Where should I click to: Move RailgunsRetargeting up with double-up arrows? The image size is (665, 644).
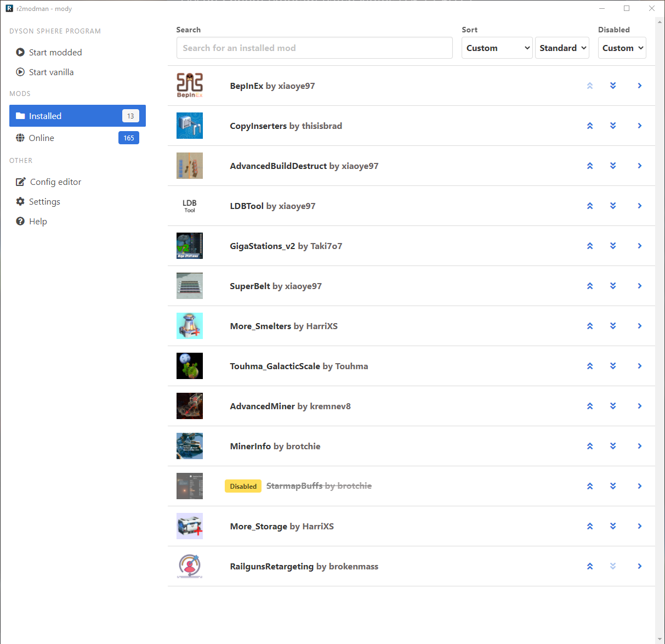click(x=590, y=566)
